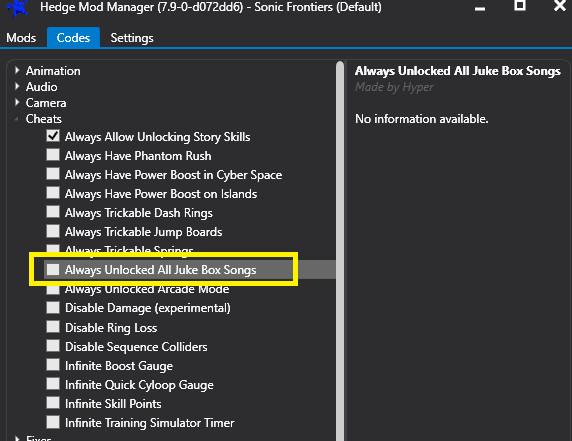572x441 pixels.
Task: Maximize the Hedge Mod Manager window
Action: coord(520,5)
